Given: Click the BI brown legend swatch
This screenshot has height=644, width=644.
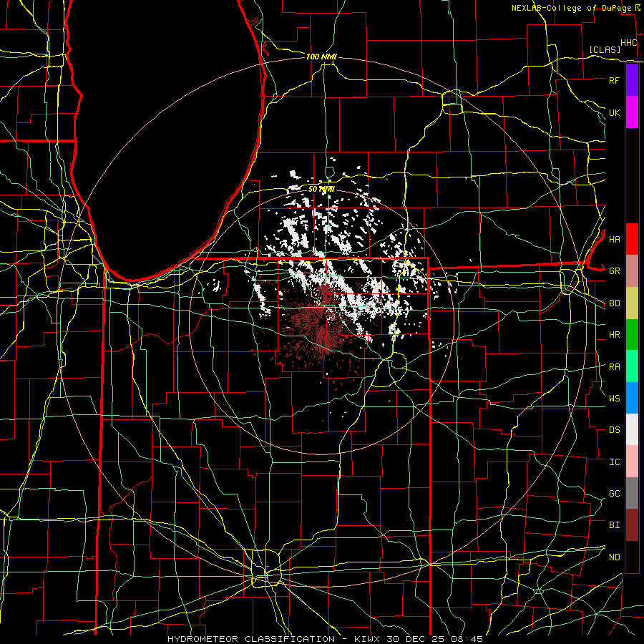Looking at the screenshot, I should point(632,525).
